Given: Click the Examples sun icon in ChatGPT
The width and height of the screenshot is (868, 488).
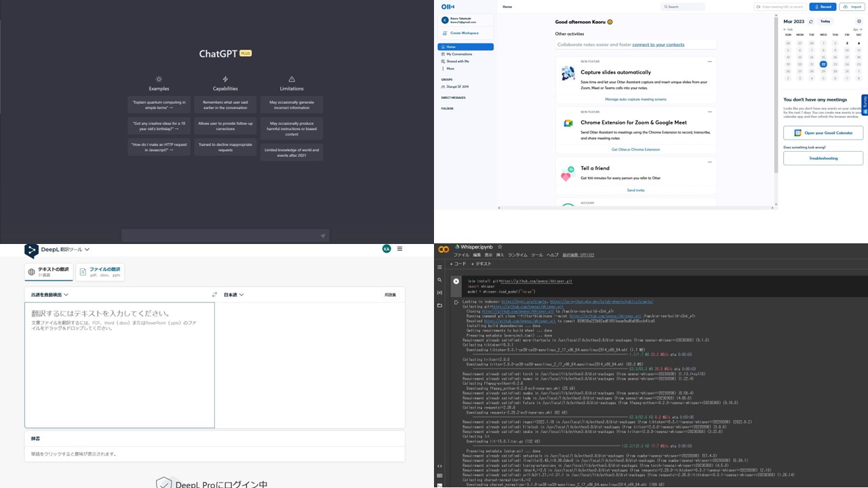Looking at the screenshot, I should pos(159,79).
